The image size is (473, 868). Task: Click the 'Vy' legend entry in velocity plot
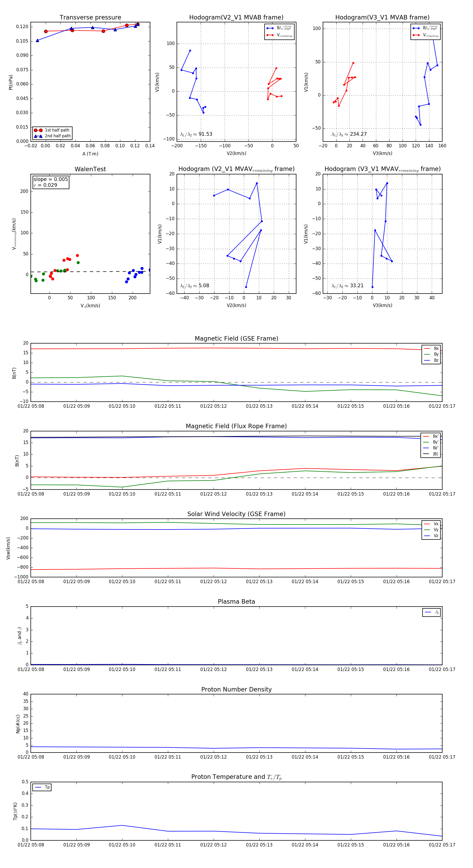(x=431, y=530)
